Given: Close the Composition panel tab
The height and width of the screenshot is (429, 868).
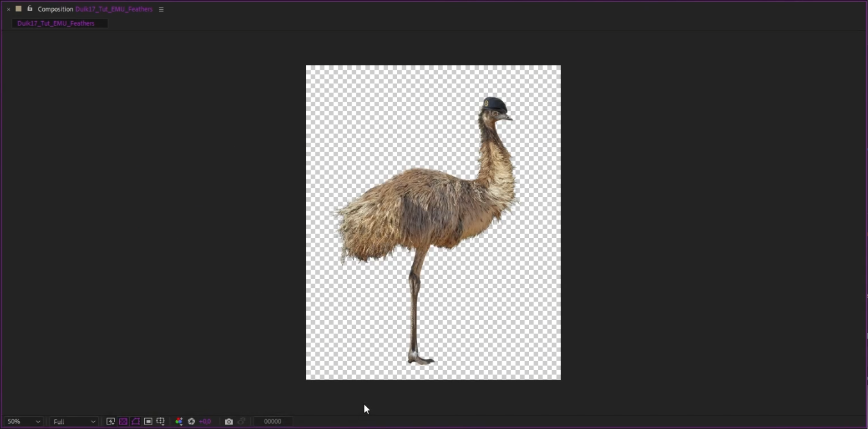Looking at the screenshot, I should click(8, 10).
